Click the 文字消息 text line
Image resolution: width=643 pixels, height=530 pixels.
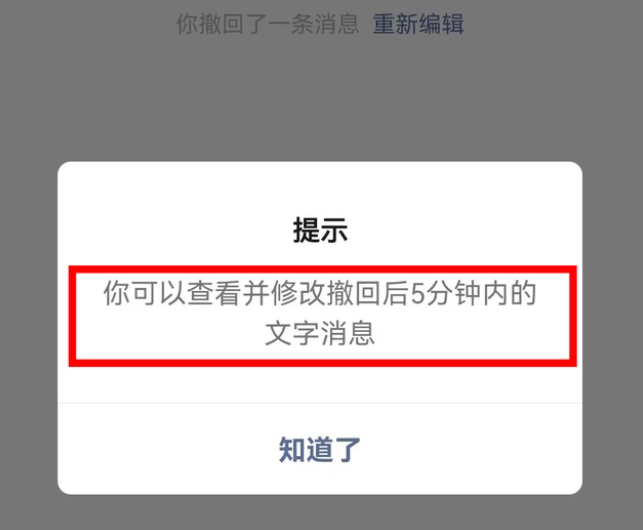(320, 333)
